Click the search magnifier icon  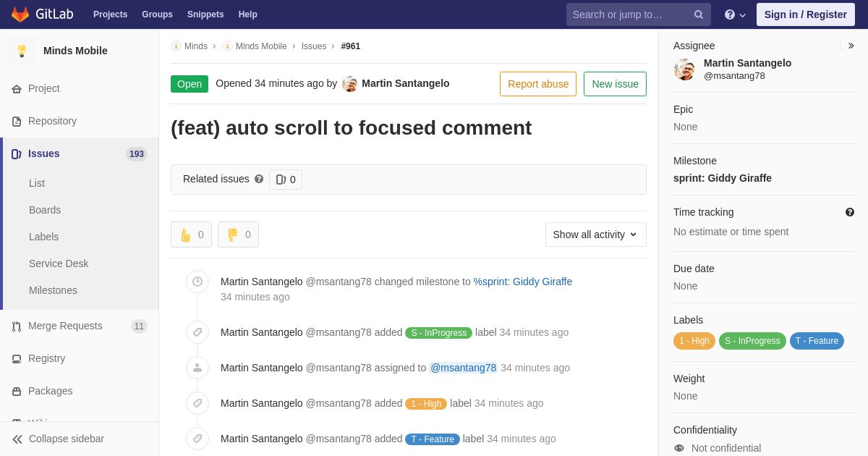click(699, 14)
